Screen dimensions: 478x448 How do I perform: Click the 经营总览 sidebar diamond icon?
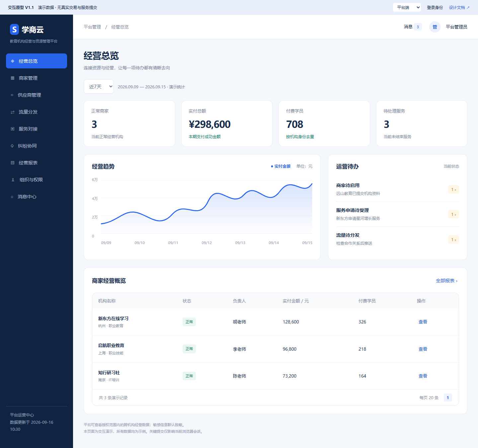pyautogui.click(x=13, y=61)
